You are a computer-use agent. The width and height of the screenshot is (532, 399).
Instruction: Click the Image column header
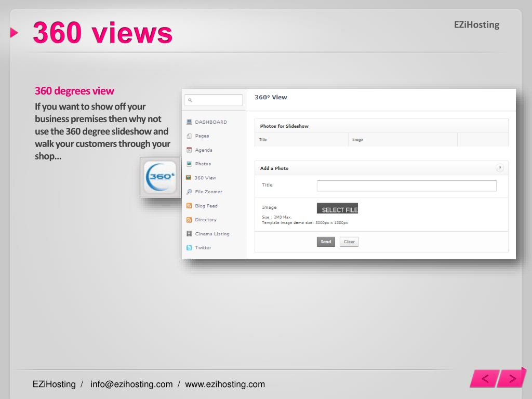[x=357, y=140]
